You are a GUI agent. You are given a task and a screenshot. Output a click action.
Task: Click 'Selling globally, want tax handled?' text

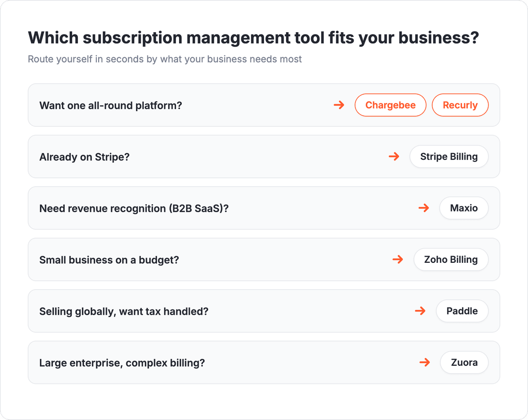[x=124, y=312]
